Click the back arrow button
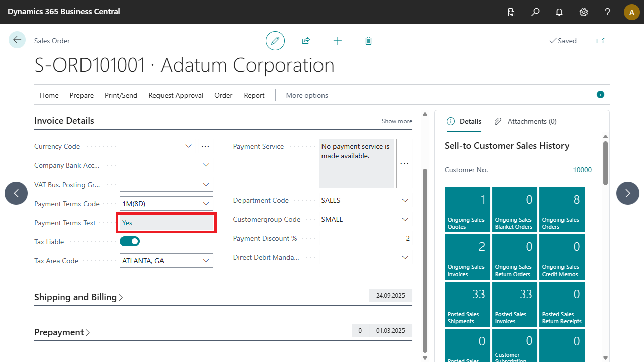The width and height of the screenshot is (644, 362). pos(17,40)
